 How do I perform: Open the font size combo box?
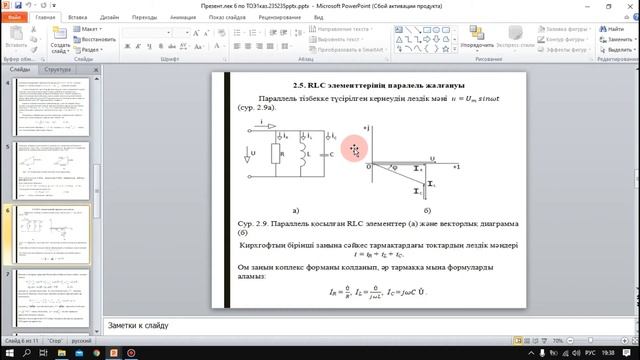click(x=181, y=32)
